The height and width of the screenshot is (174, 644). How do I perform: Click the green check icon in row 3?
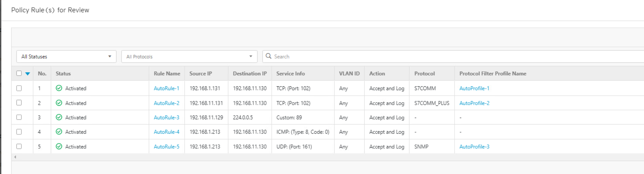tap(59, 117)
